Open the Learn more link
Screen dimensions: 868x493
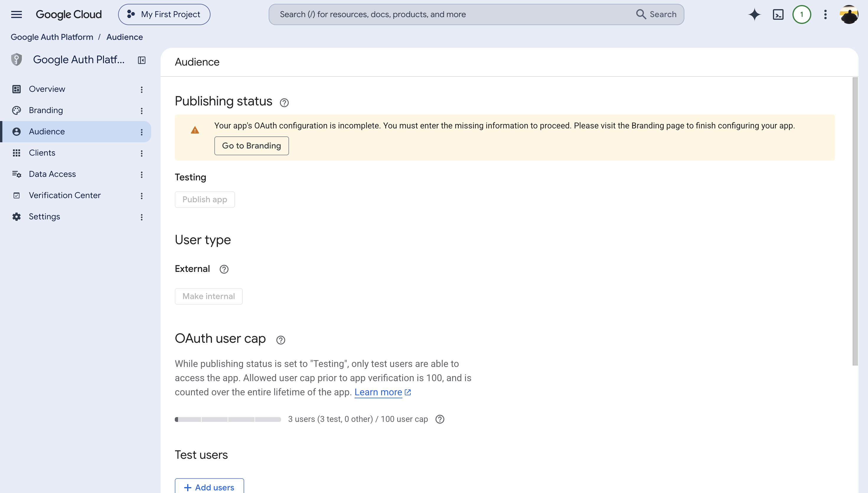378,392
